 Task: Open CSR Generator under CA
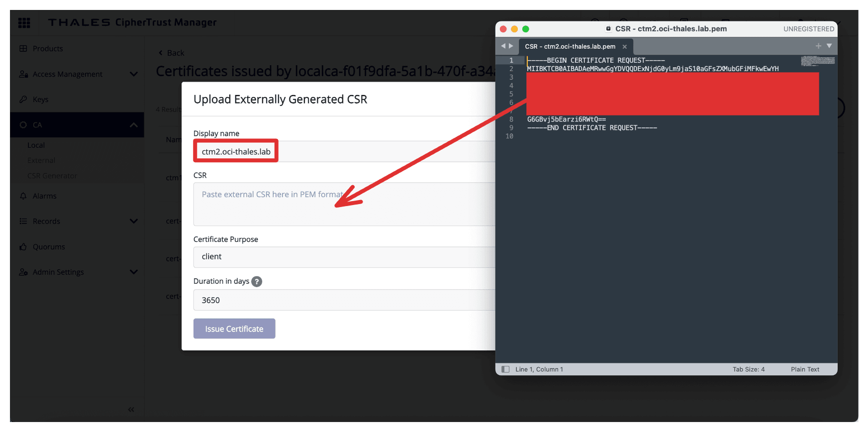[x=52, y=176]
